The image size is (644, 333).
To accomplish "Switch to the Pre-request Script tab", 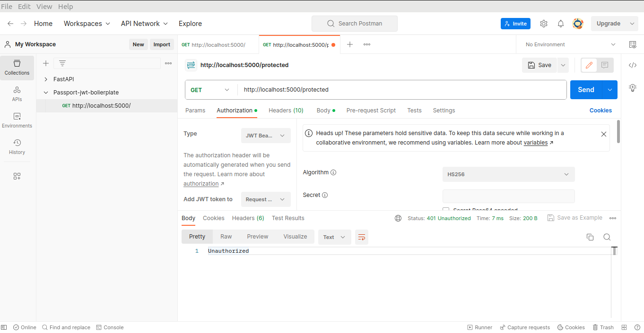I will 371,111.
